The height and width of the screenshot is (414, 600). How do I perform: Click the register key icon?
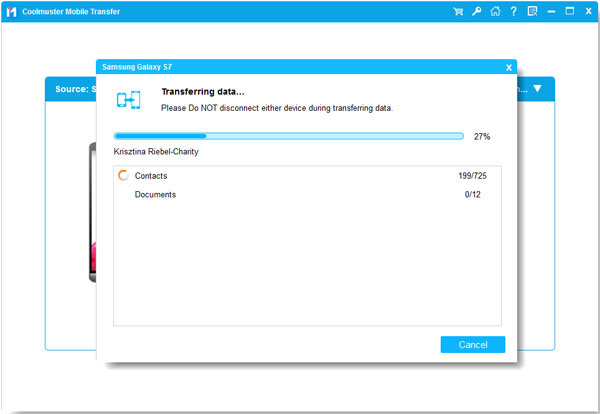pos(476,12)
